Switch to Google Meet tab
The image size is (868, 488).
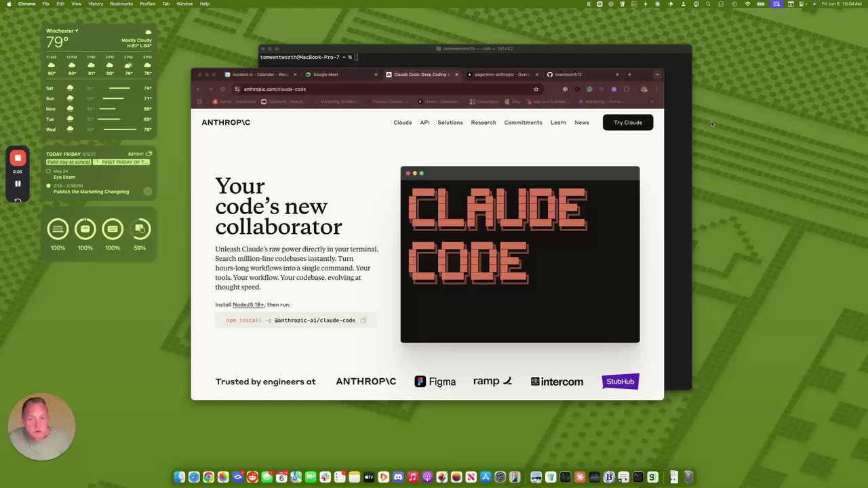pos(341,75)
